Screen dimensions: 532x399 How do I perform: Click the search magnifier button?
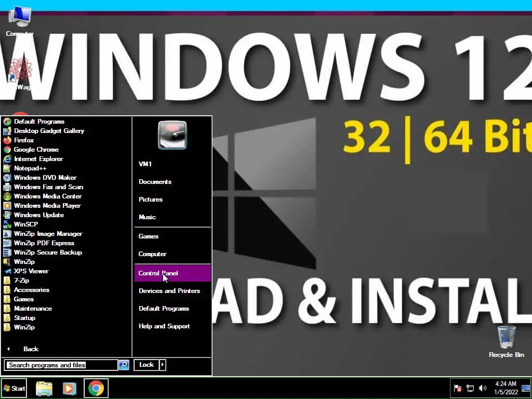click(124, 365)
